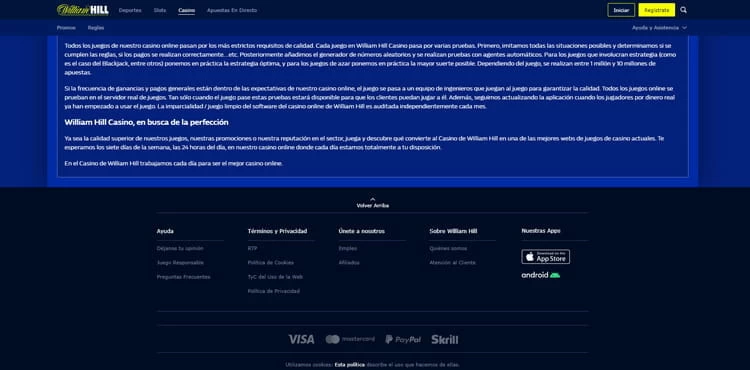Open the Afiliados footer link
The height and width of the screenshot is (370, 750).
click(349, 262)
